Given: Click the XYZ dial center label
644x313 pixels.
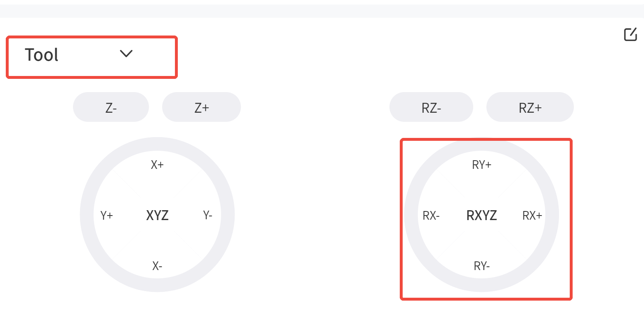Looking at the screenshot, I should (157, 215).
